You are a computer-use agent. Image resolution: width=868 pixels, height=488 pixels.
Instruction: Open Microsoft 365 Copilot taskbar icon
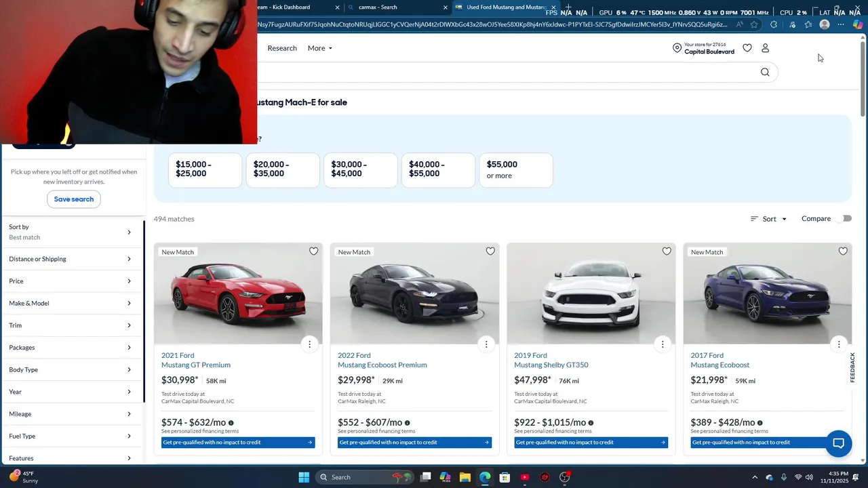(x=446, y=477)
